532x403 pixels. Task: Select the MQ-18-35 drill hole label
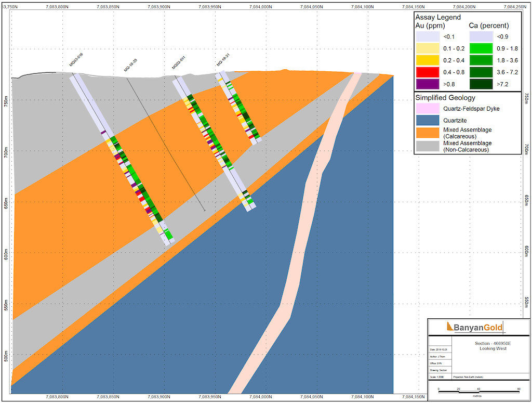coord(130,64)
